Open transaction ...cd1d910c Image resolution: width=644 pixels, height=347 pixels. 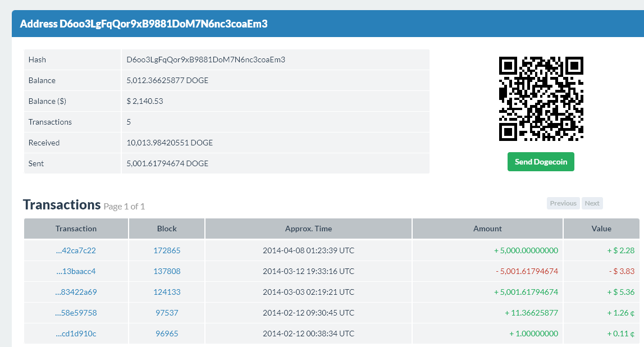[76, 334]
